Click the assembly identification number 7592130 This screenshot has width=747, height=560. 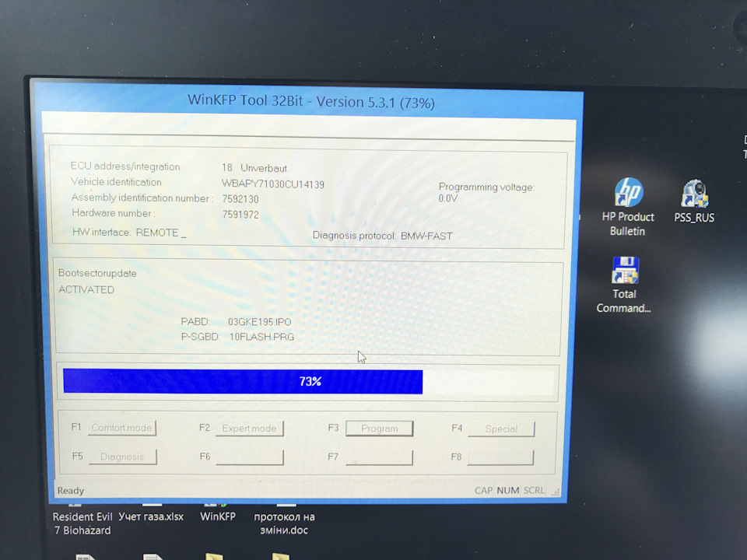point(240,199)
